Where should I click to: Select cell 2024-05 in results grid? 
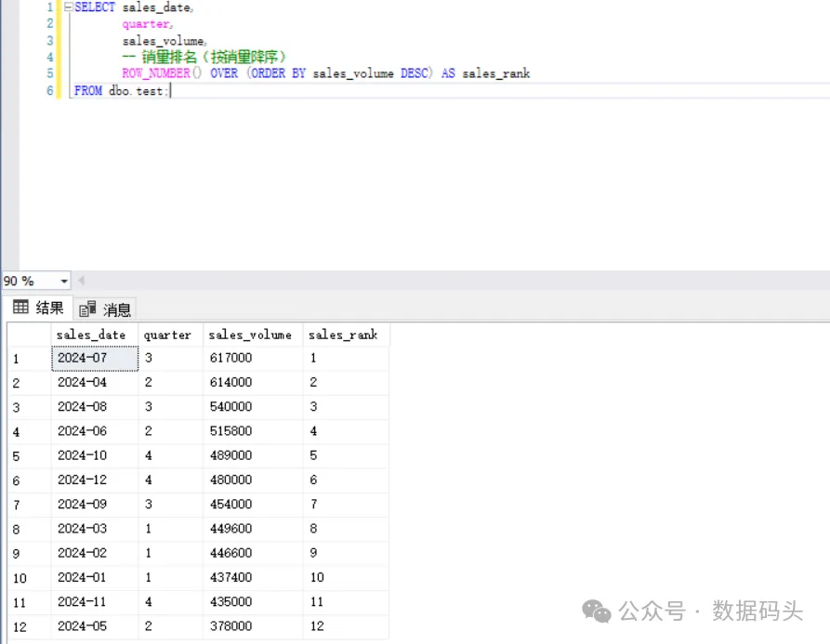[95, 626]
